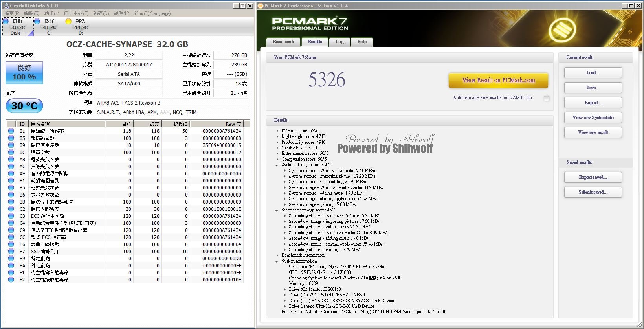Open the 檔案(F) menu in CrystalDiskInfo
This screenshot has width=644, height=329.
(12, 13)
